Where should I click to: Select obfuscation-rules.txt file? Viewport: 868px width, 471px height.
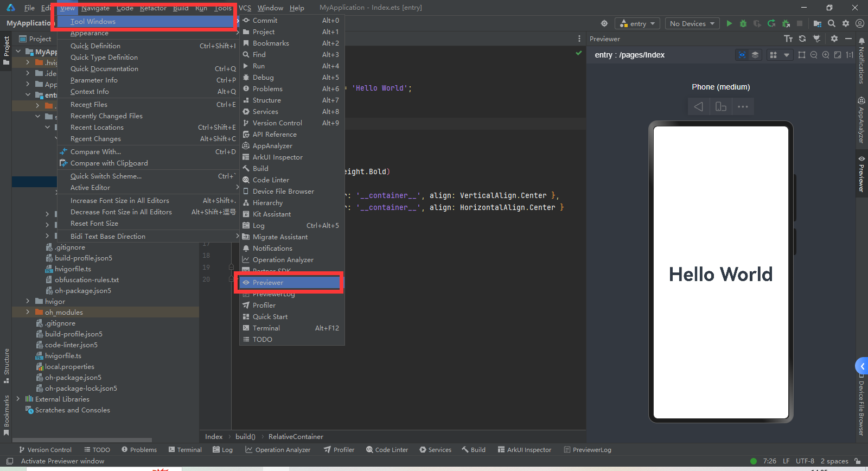point(87,279)
